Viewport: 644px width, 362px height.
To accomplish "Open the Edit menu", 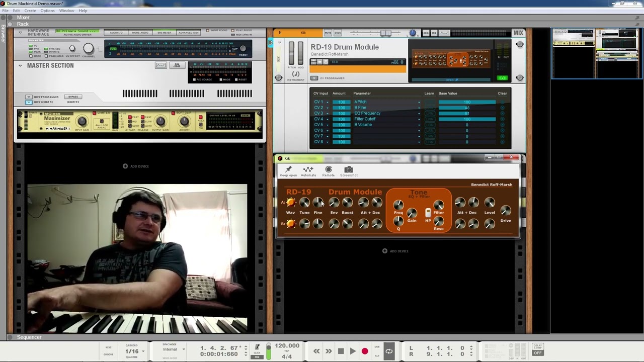I will click(17, 11).
